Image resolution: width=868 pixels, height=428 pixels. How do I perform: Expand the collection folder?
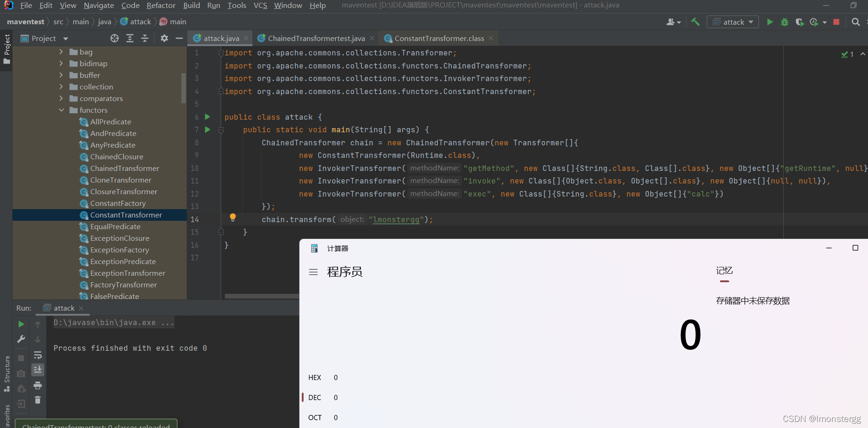tap(61, 87)
